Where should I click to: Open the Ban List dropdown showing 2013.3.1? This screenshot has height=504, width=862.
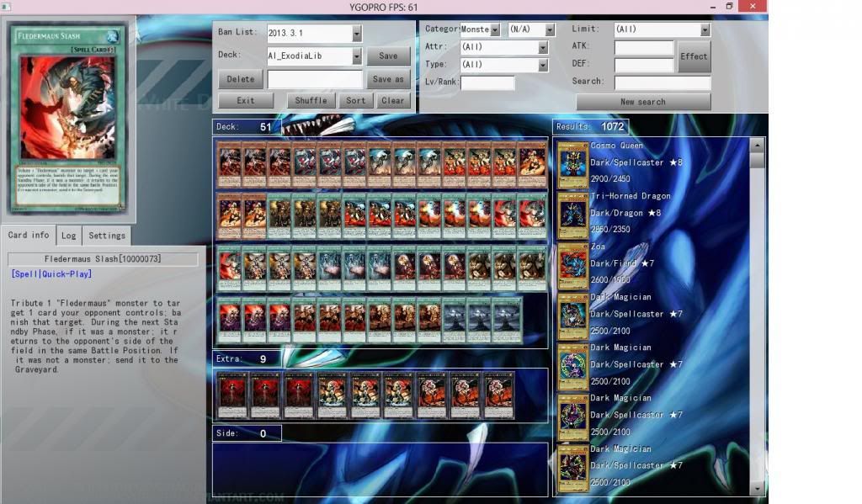pos(314,33)
